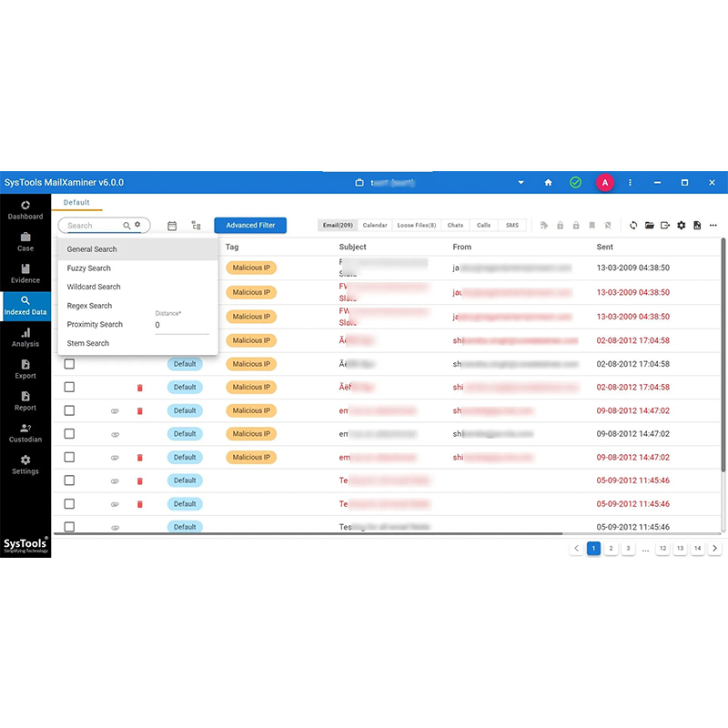728x728 pixels.
Task: Tick checkbox on first 09-08-2012 row
Action: 69,410
